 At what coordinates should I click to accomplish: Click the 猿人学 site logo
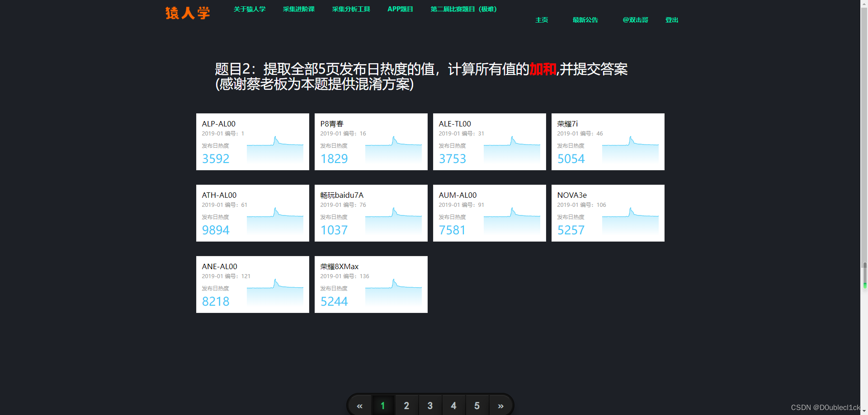point(188,13)
